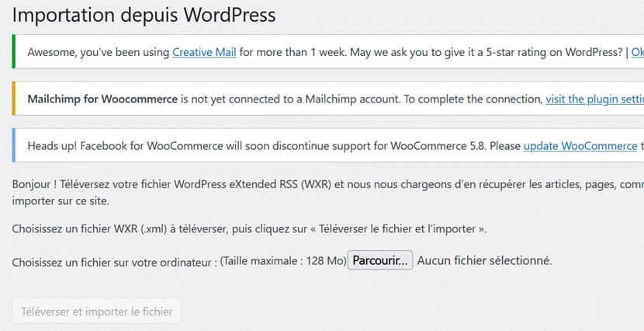Click the Ok link in the rating notice
644x331 pixels.
click(638, 52)
